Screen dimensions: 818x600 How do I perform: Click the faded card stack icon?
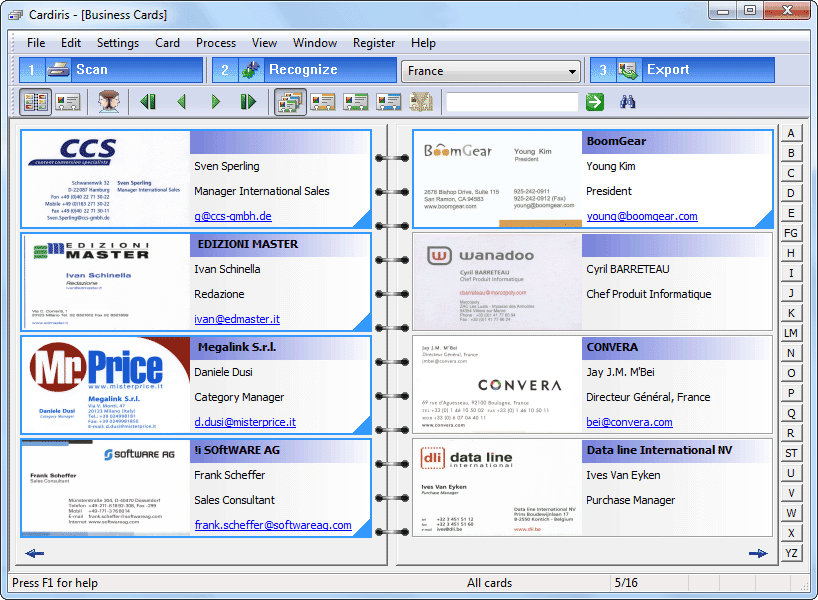click(421, 102)
